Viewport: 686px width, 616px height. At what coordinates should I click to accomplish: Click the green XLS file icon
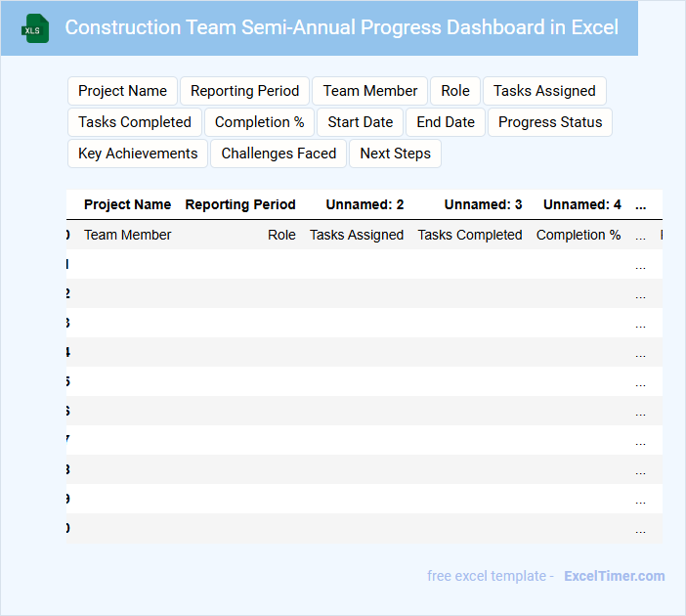click(x=35, y=28)
